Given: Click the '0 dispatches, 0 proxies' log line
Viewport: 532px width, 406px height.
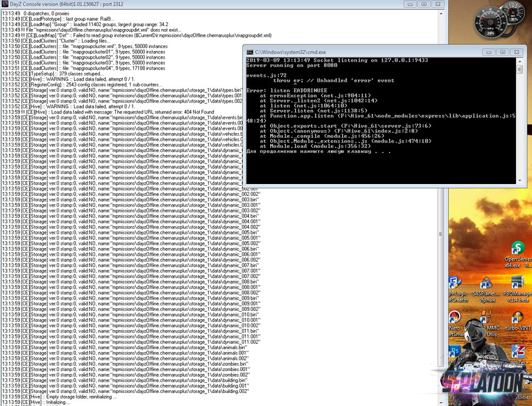Looking at the screenshot, I should [x=35, y=14].
